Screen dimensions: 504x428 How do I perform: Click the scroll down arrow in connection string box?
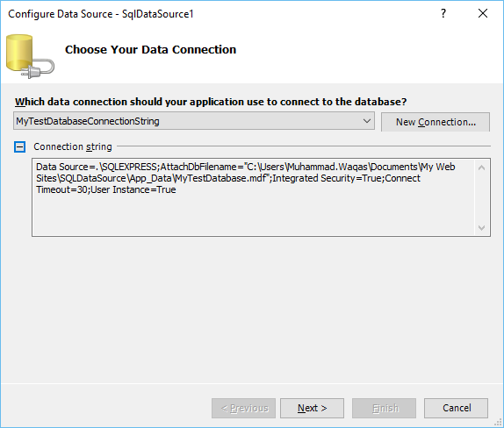481,228
